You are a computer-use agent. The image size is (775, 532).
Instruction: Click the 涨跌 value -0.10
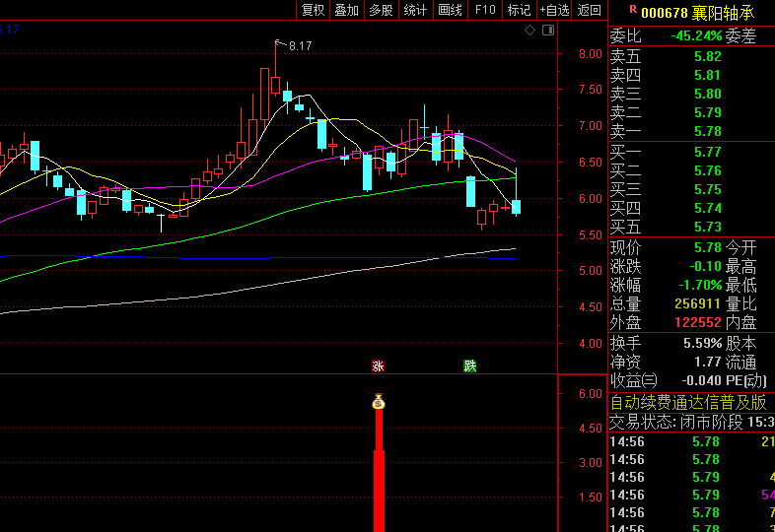pos(705,266)
